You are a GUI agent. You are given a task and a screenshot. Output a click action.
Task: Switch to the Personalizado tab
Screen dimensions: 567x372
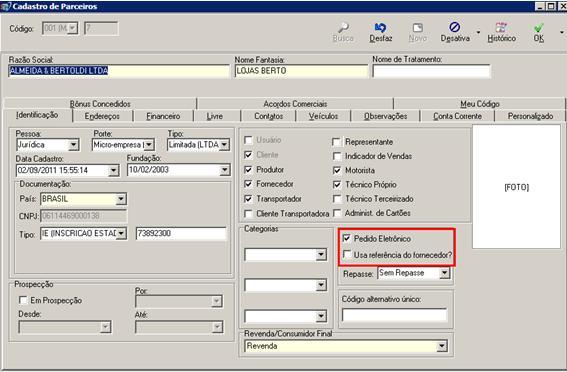point(530,116)
